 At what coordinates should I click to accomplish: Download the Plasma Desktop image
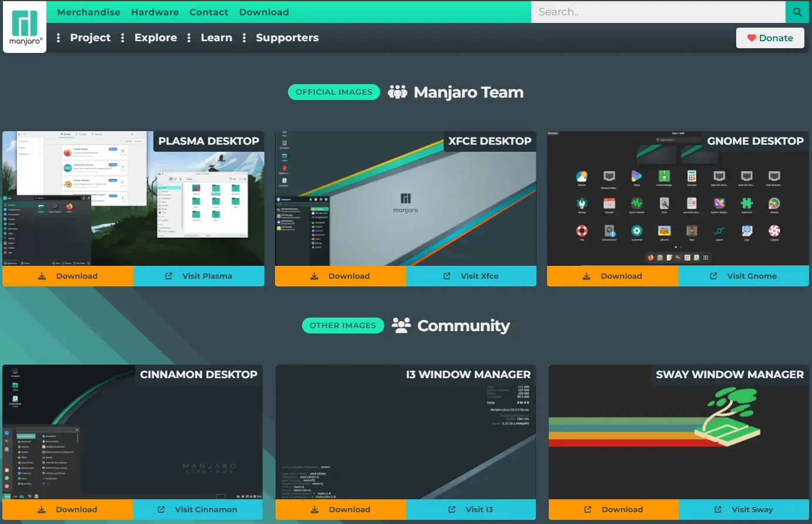coord(68,276)
